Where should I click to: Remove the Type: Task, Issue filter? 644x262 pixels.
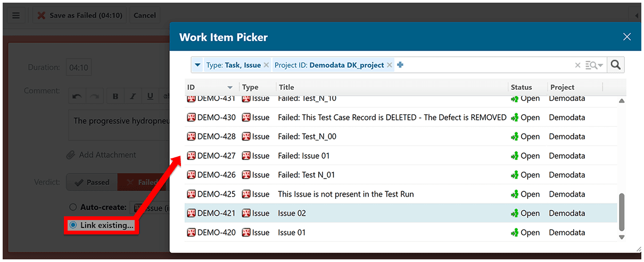(x=266, y=65)
